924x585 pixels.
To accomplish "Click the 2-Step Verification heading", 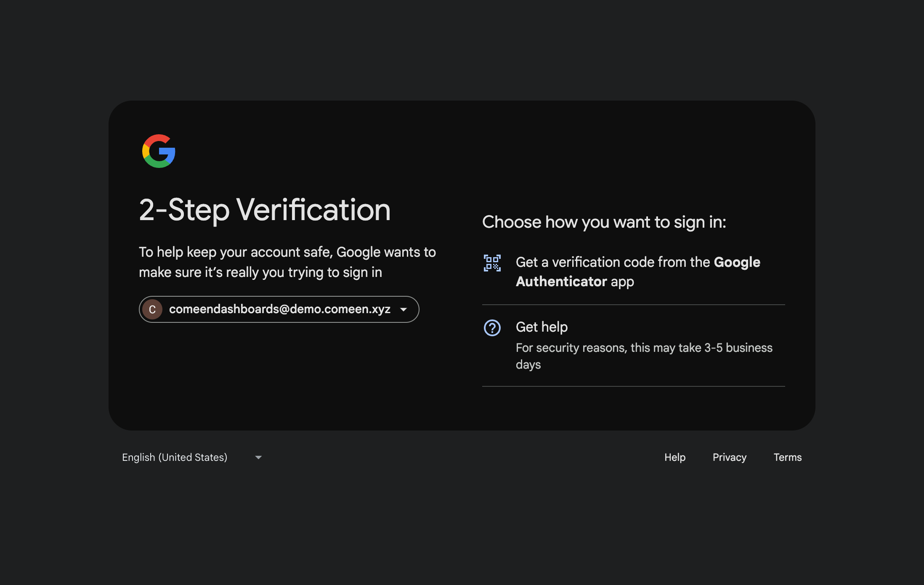I will click(x=265, y=210).
